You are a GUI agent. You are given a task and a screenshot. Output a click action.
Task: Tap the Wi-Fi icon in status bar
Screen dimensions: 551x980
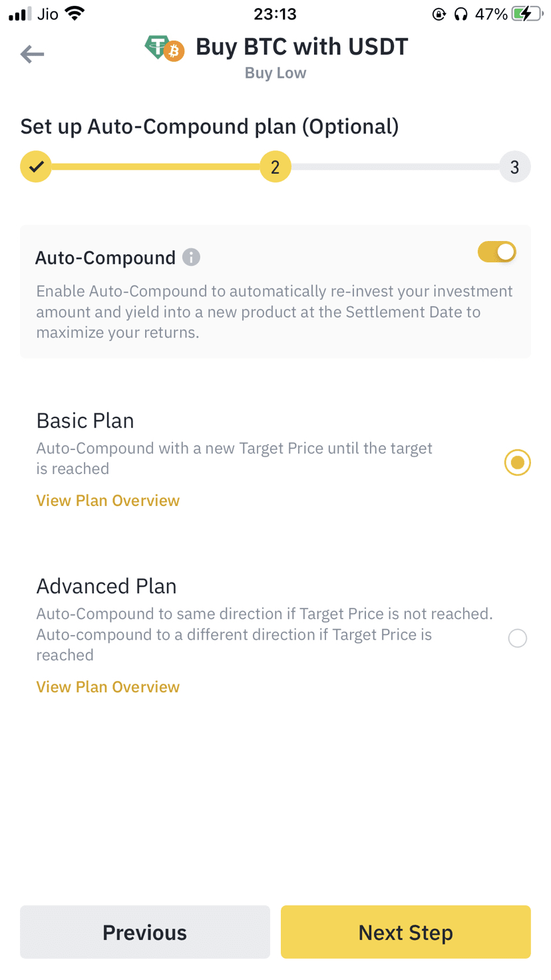75,13
